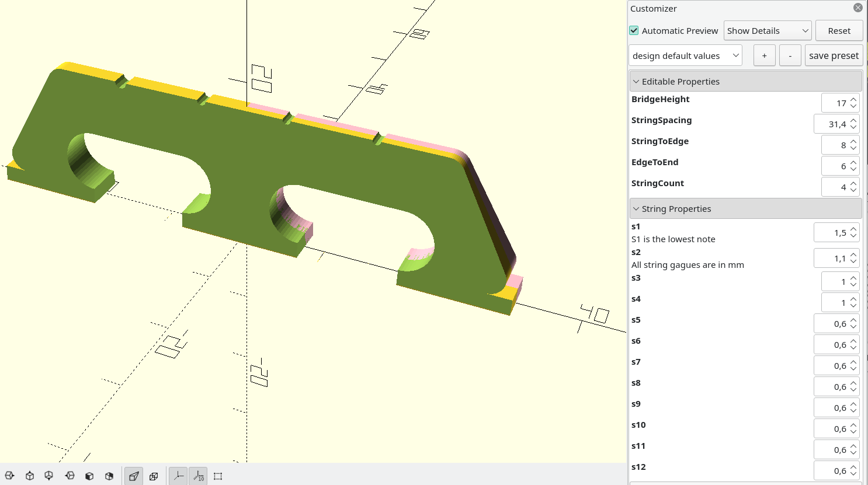Enable orthogonal projection

154,476
